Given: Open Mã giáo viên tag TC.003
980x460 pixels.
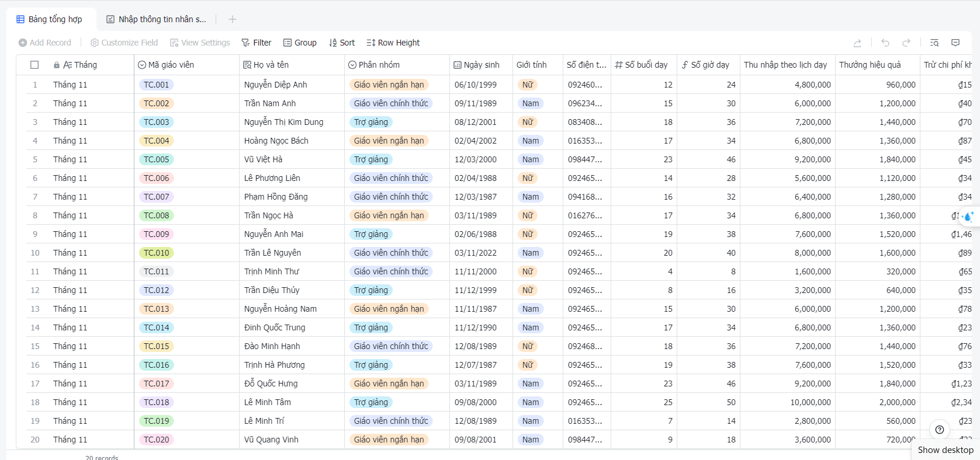Looking at the screenshot, I should 157,122.
